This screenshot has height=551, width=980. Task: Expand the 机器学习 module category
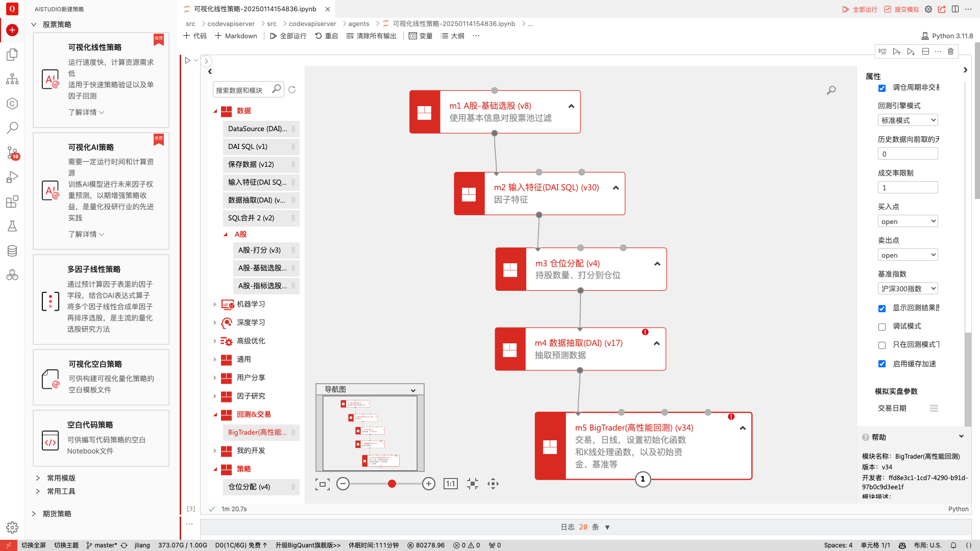pos(215,304)
